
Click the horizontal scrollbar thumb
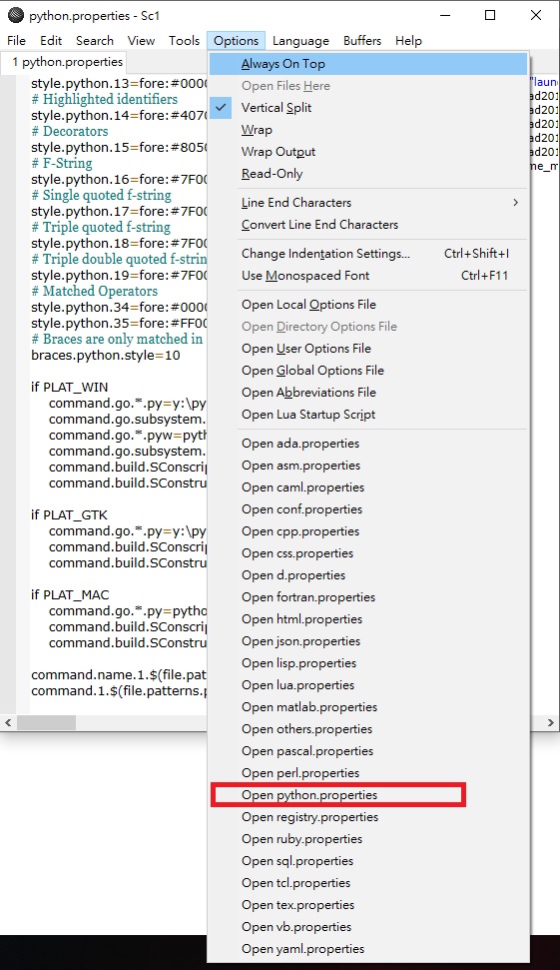(46, 722)
